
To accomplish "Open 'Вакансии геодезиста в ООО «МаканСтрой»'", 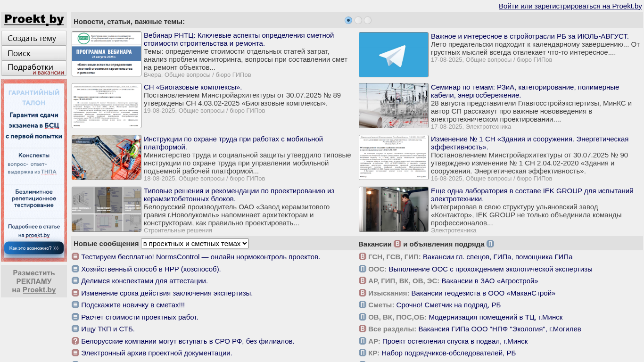I will coord(483,293).
